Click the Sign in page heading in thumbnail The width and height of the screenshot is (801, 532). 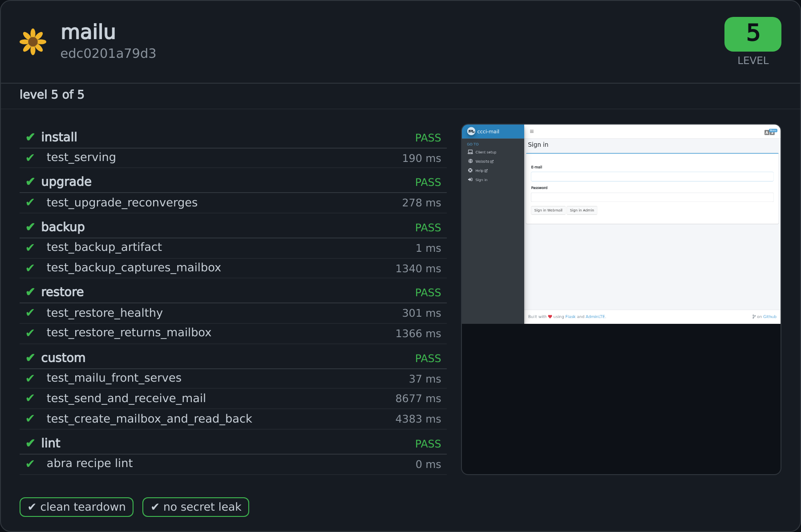click(538, 145)
